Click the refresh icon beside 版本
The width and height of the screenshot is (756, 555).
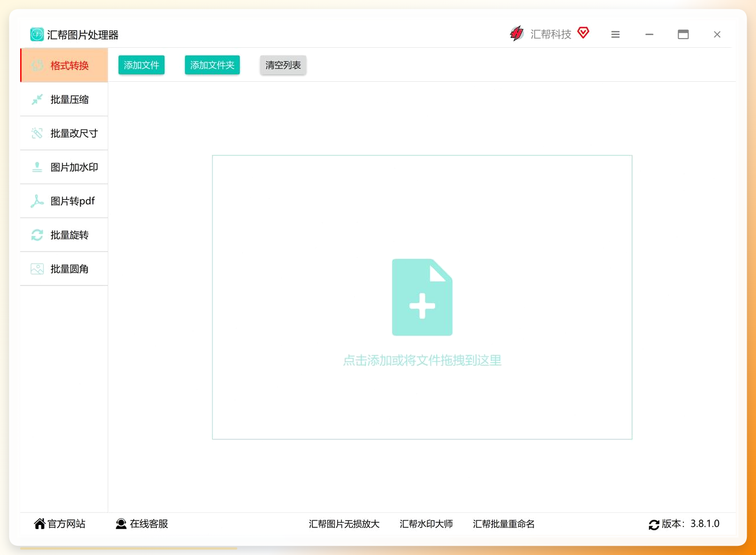[x=654, y=524]
